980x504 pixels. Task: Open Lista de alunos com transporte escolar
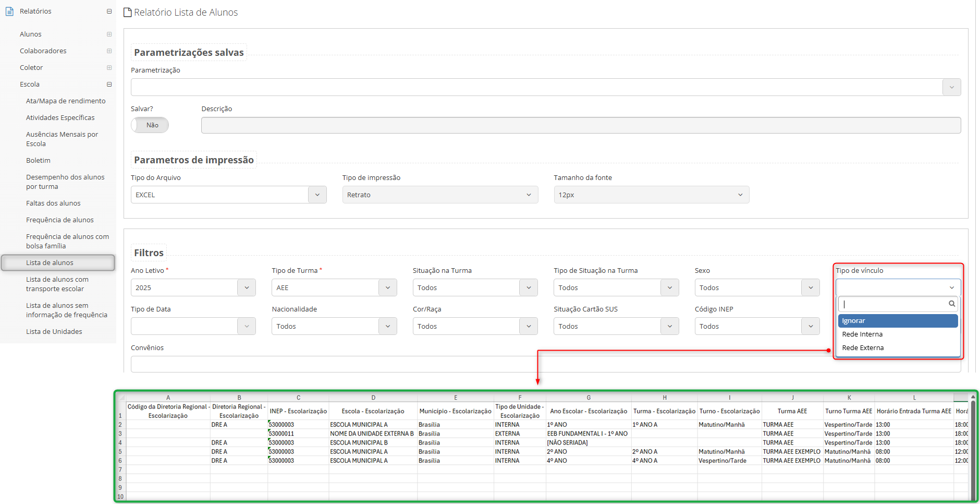point(57,284)
